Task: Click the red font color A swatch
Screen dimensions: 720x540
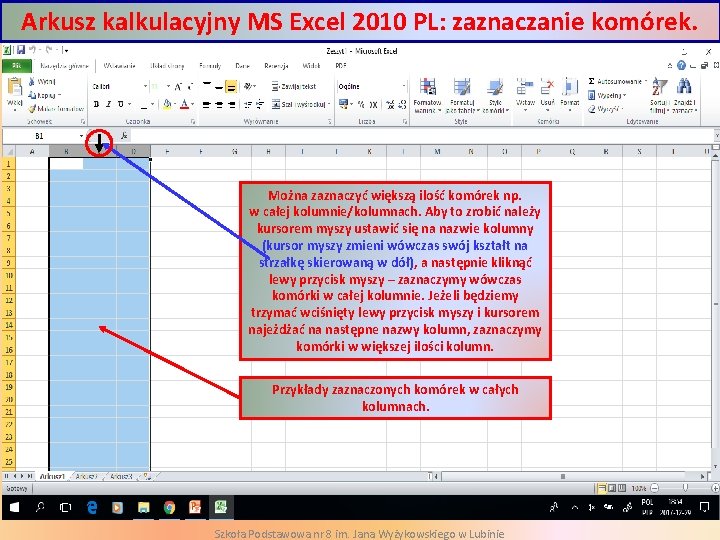Action: tap(185, 105)
